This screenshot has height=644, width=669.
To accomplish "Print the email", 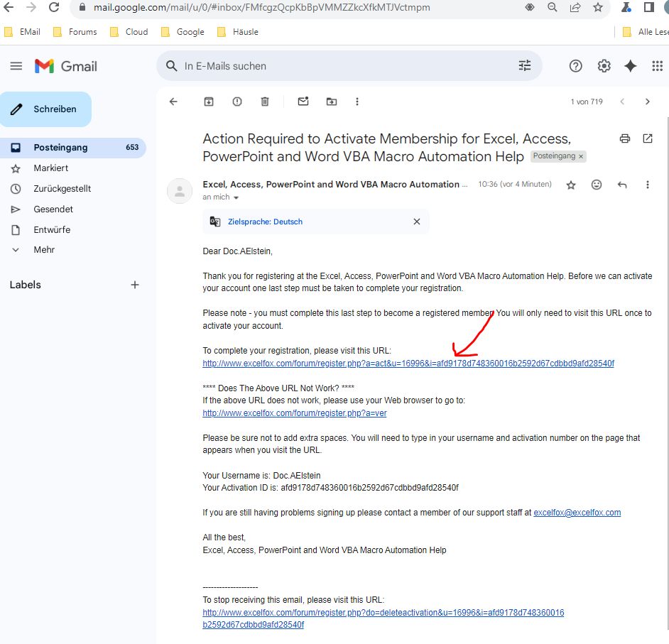I will tap(625, 138).
